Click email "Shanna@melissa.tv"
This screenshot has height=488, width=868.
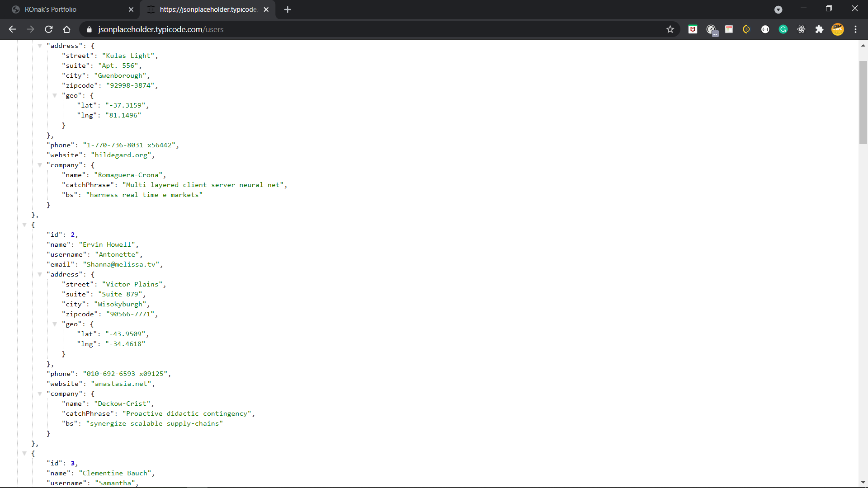(121, 264)
